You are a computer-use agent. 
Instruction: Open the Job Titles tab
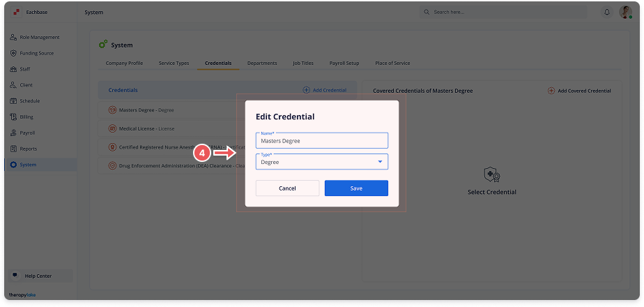tap(303, 63)
